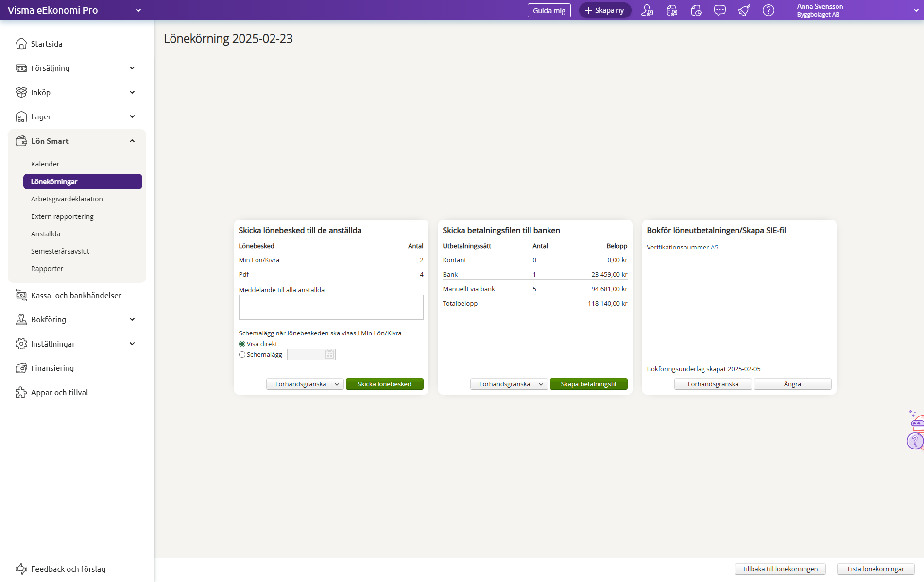Click the Manuellt via bank row label
Image resolution: width=924 pixels, height=582 pixels.
pos(469,289)
